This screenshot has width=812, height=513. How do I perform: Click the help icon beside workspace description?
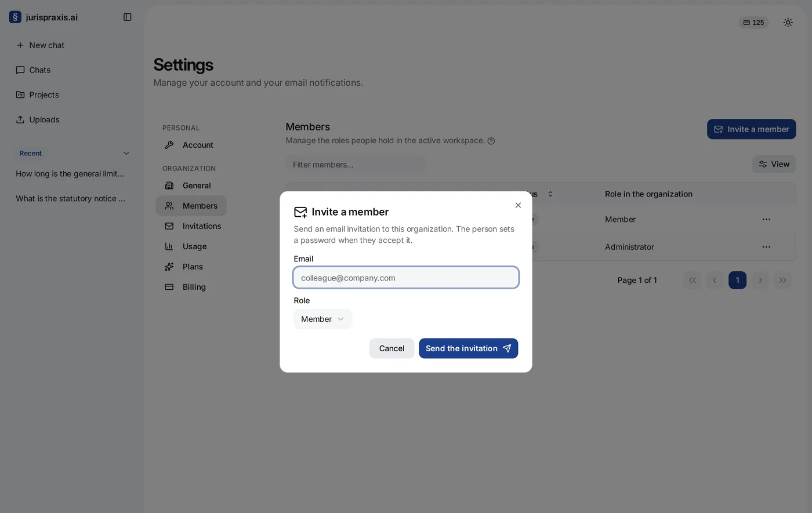point(491,141)
